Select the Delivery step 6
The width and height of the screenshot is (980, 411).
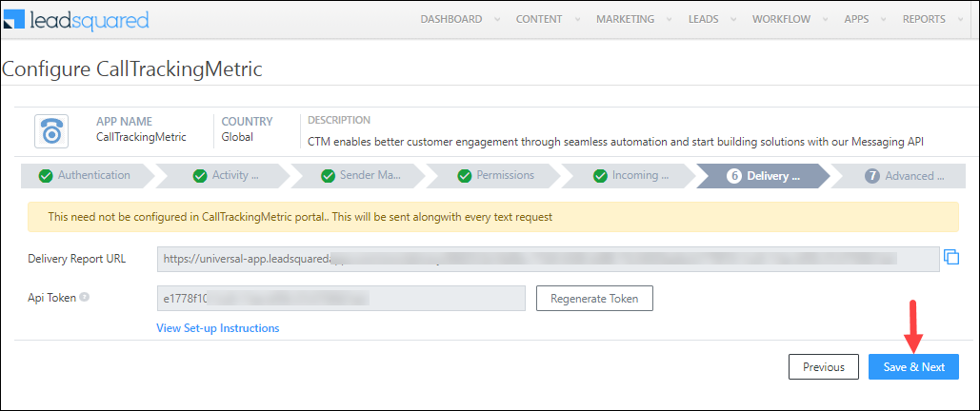764,175
